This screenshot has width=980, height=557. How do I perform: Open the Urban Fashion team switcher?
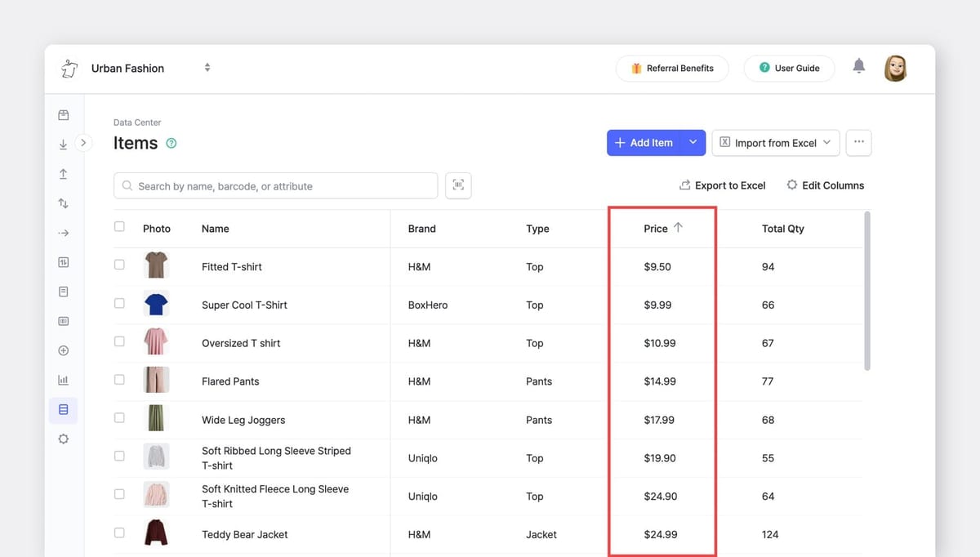pos(207,68)
